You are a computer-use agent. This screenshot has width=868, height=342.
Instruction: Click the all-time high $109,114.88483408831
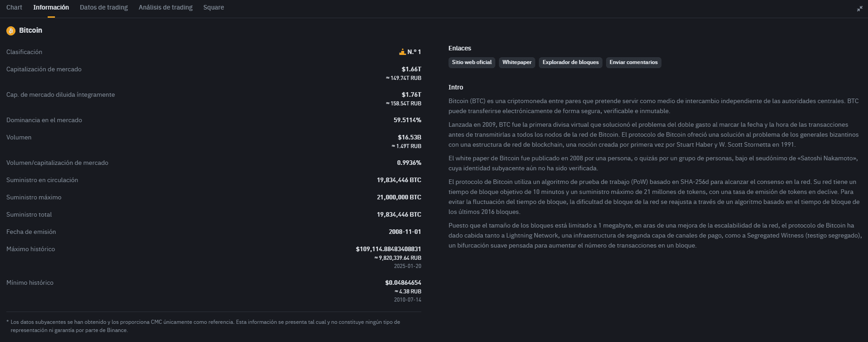pos(389,249)
